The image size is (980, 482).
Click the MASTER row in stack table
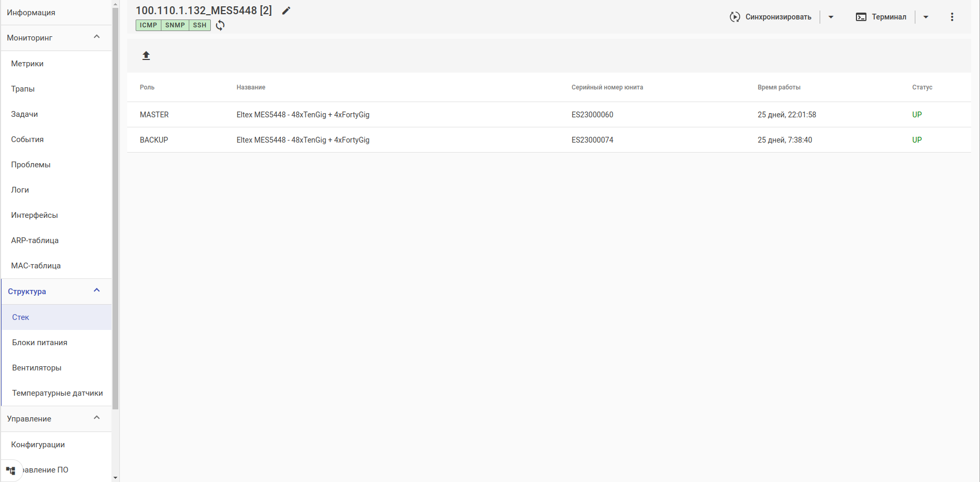tap(549, 115)
